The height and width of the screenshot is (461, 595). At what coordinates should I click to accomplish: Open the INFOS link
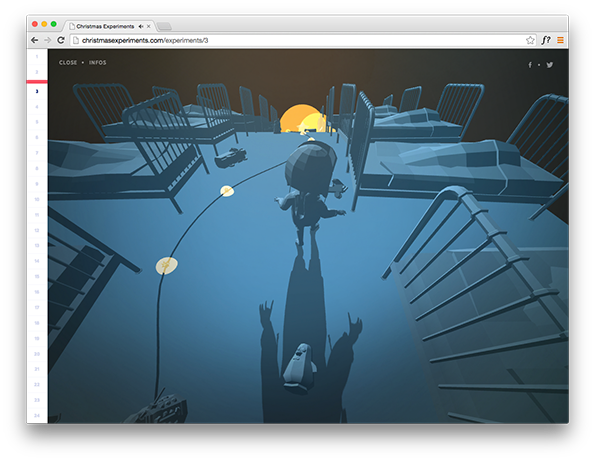coord(98,63)
